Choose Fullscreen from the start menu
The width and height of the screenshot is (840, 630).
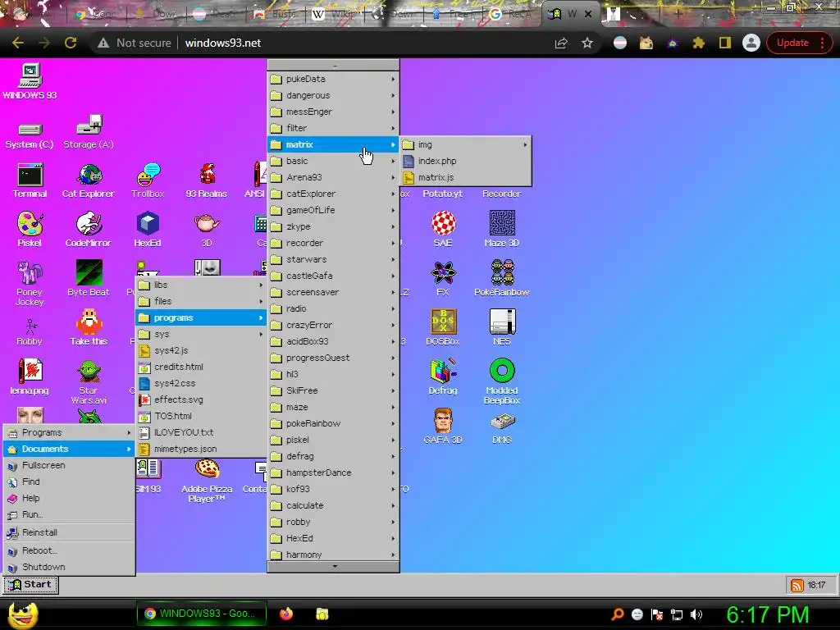point(69,466)
